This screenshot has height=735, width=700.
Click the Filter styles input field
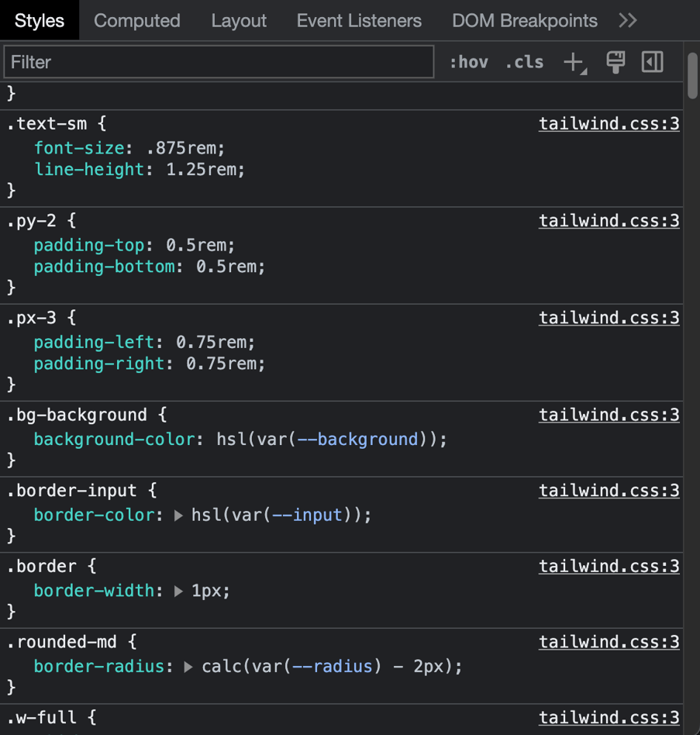click(219, 62)
